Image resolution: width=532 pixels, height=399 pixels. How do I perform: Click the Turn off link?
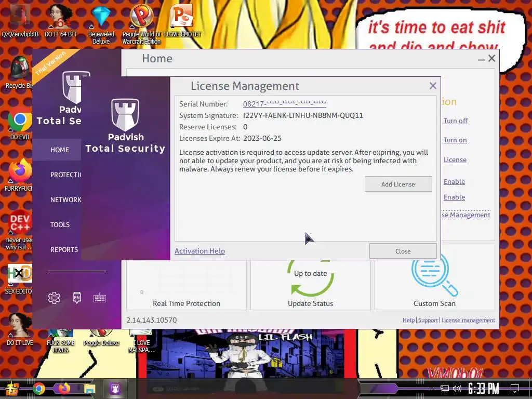[x=455, y=121]
